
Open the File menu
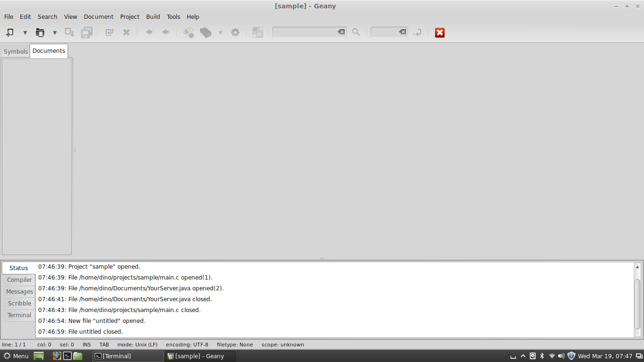coord(9,16)
